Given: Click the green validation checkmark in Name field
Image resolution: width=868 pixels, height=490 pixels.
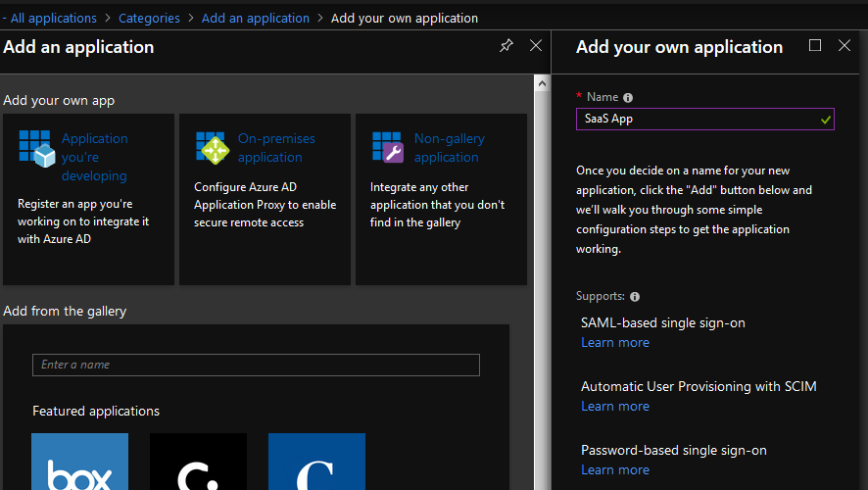Looking at the screenshot, I should (x=825, y=120).
